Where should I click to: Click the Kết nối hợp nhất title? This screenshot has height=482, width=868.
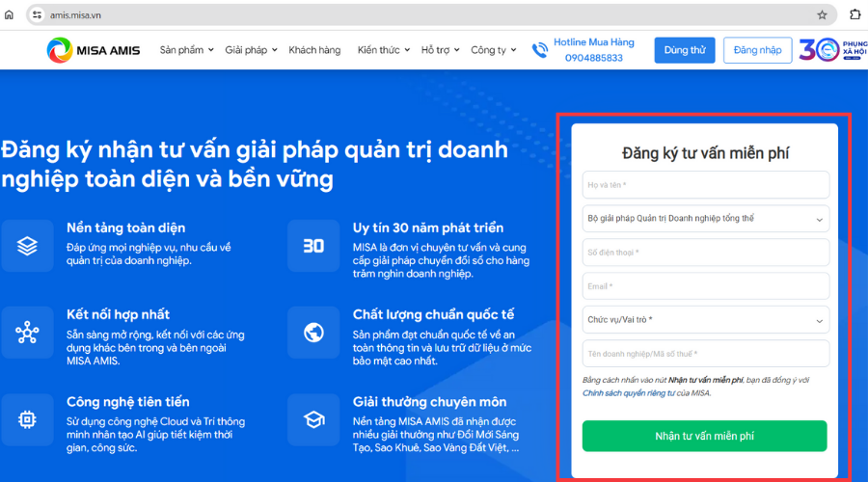[118, 315]
